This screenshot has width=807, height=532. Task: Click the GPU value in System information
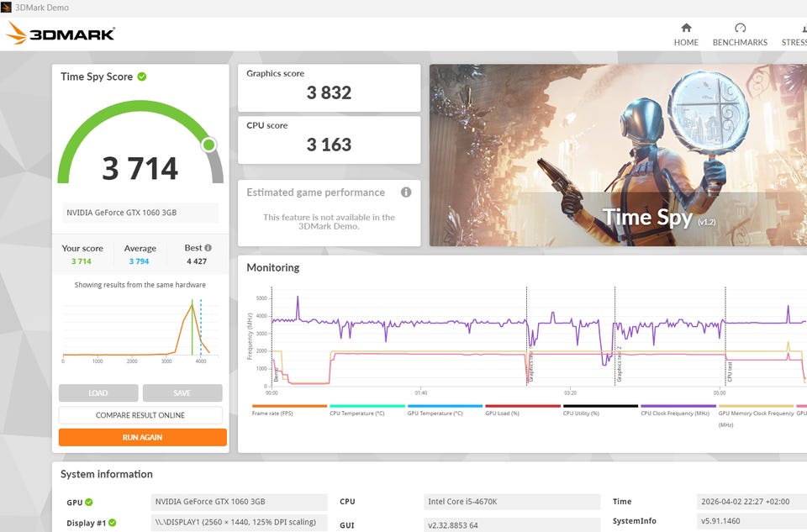tap(239, 502)
